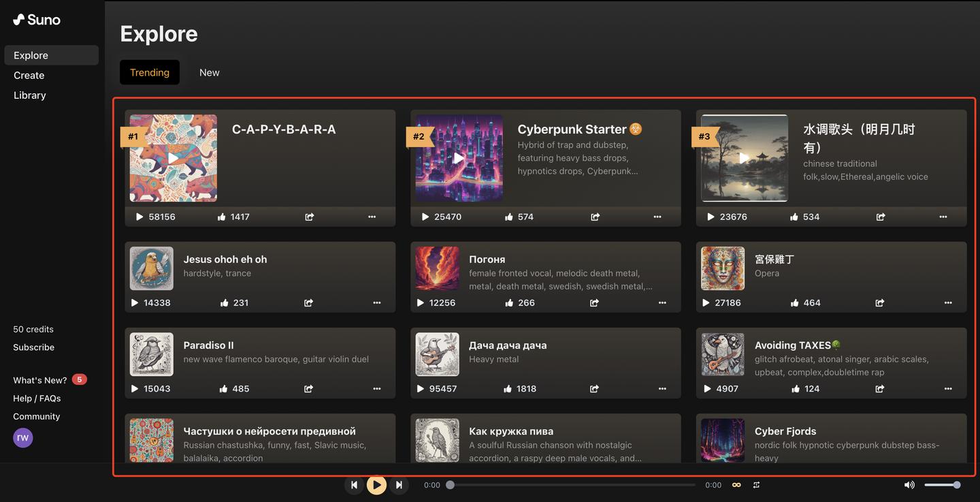The width and height of the screenshot is (980, 502).
Task: Click the play button in the bottom player
Action: 376,485
